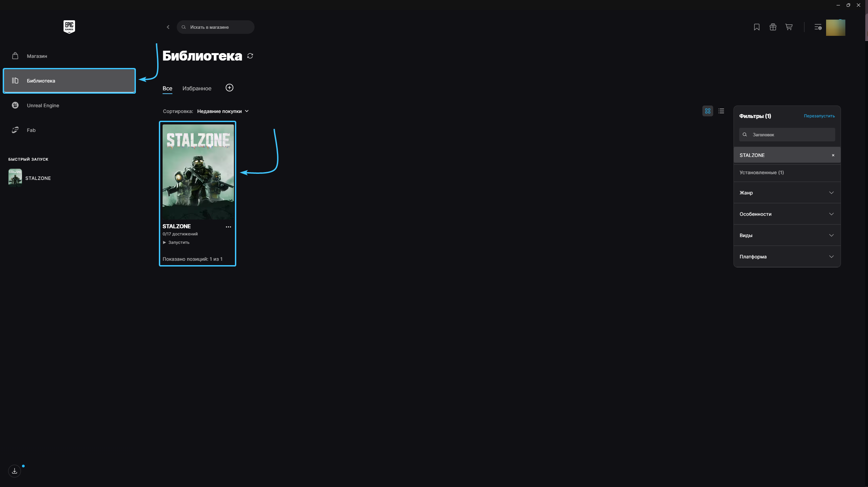Viewport: 868px width, 487px height.
Task: Open the Store (Магазин) sidebar item
Action: (69, 56)
